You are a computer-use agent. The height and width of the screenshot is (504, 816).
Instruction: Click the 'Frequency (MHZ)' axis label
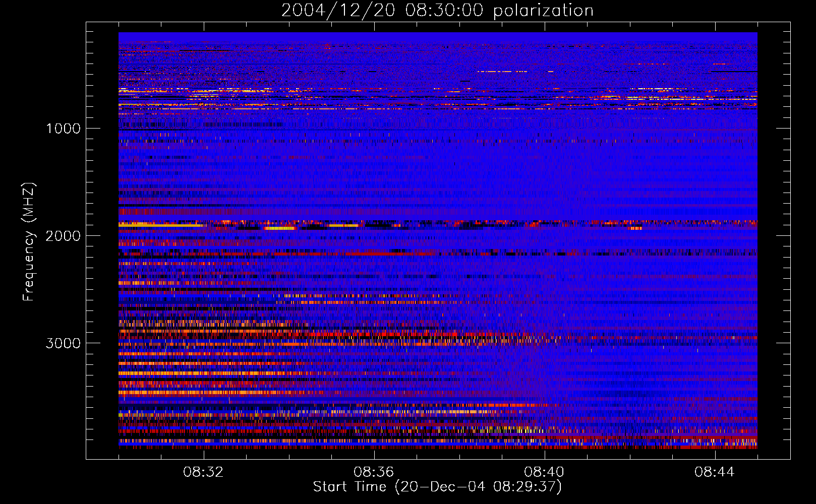29,242
